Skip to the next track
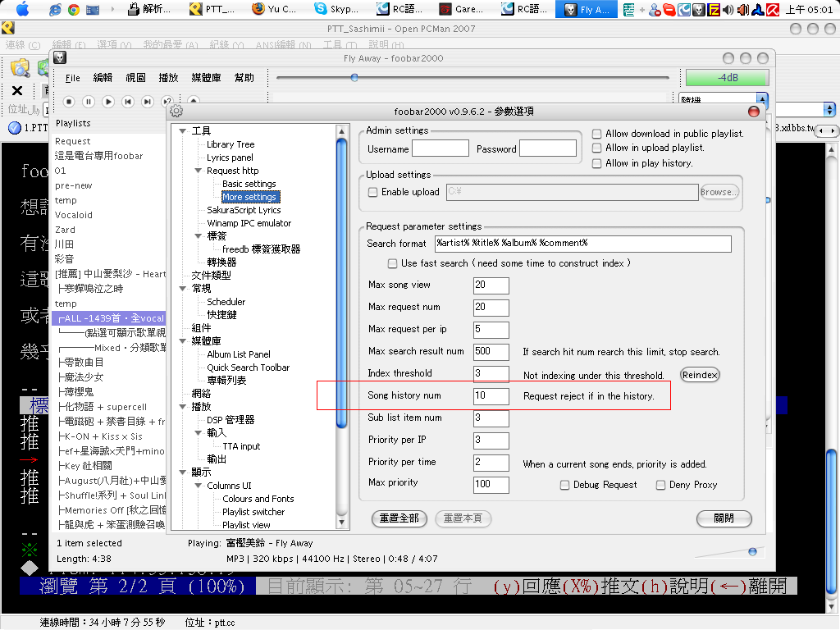The image size is (840, 630). (x=148, y=102)
